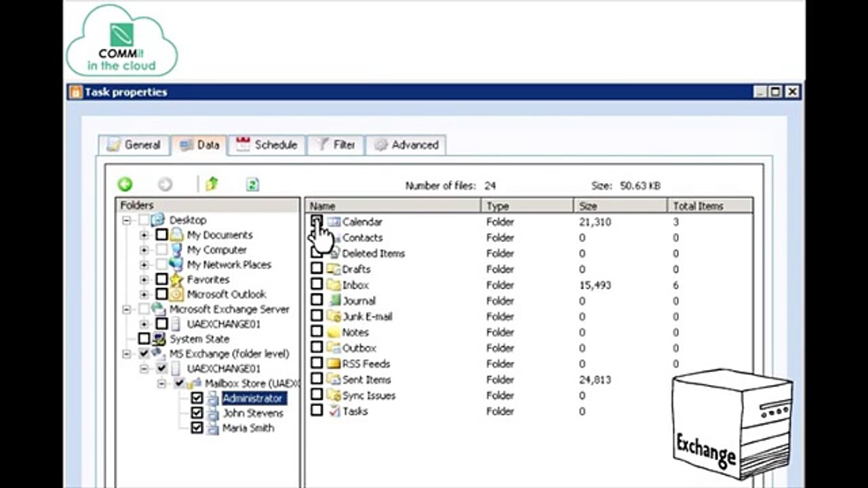Click the Favorites star icon
868x488 pixels.
tap(176, 279)
